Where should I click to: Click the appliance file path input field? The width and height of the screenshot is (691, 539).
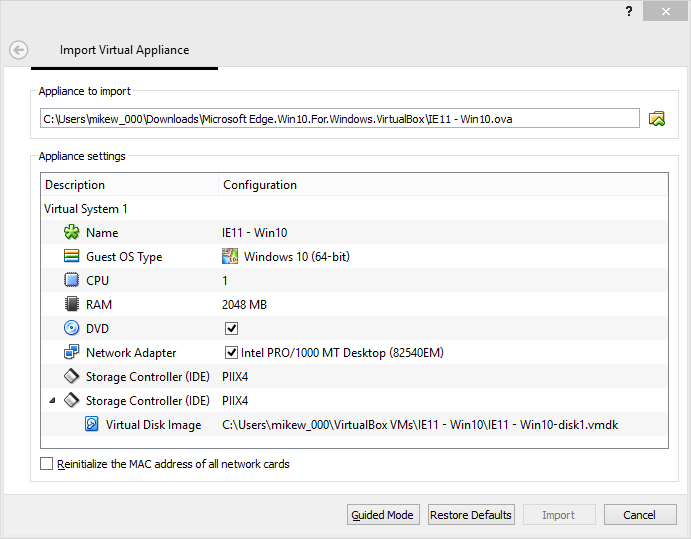pyautogui.click(x=339, y=118)
